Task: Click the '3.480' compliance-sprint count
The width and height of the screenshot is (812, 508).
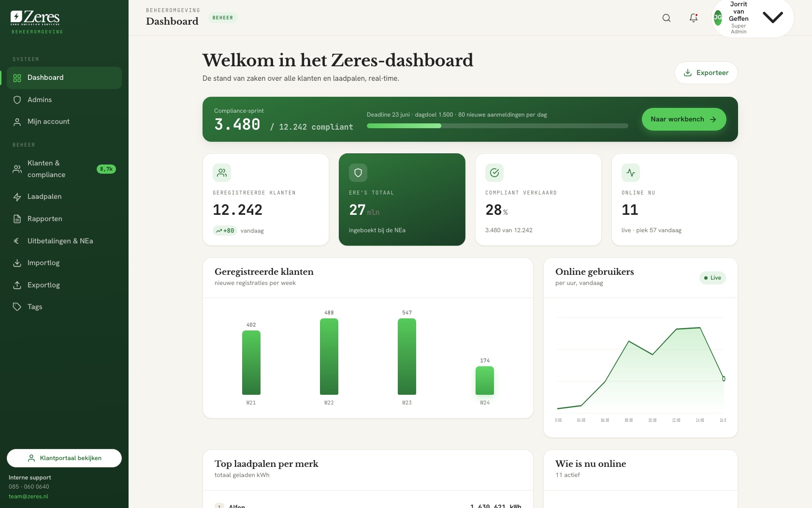Action: pyautogui.click(x=237, y=125)
